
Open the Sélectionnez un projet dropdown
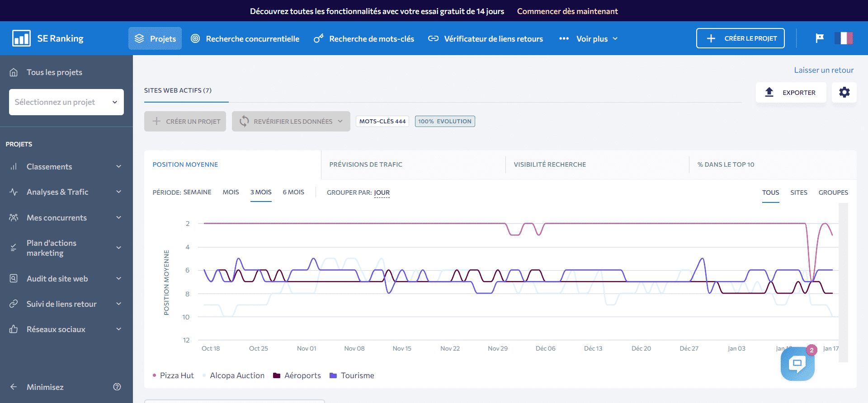(x=66, y=102)
